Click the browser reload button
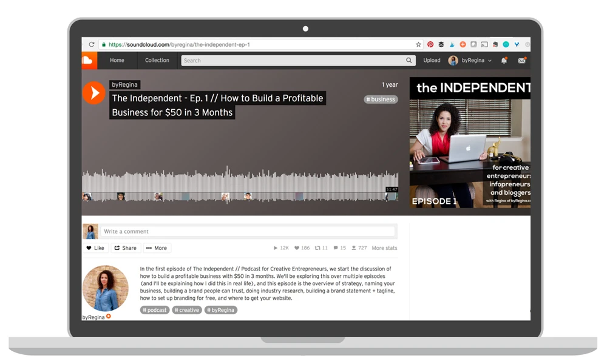This screenshot has width=607, height=364. pos(92,44)
